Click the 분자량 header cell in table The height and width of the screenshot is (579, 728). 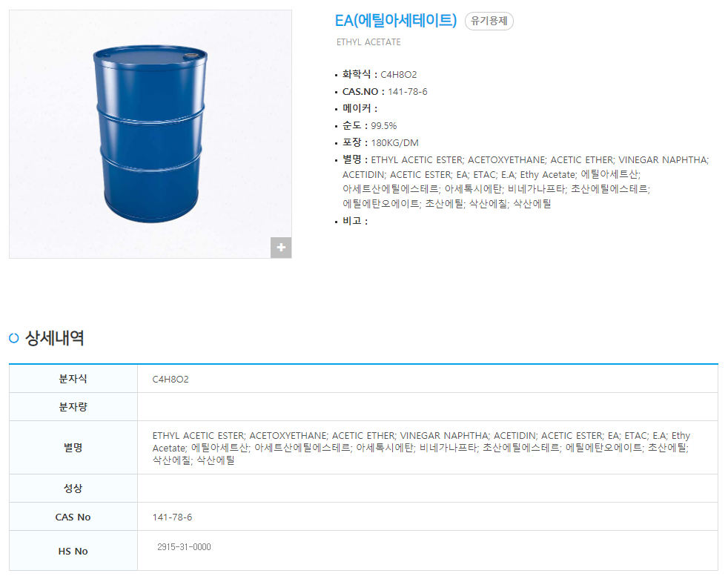(x=73, y=407)
